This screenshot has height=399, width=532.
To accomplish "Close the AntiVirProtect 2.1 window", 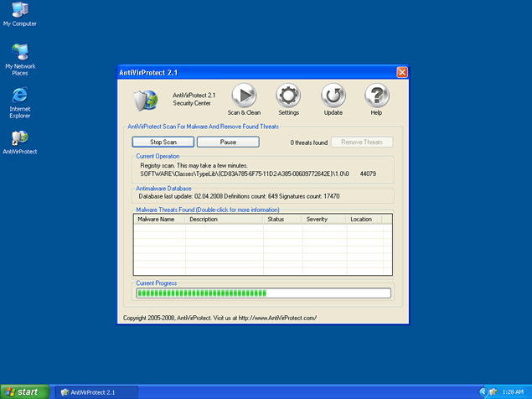I will click(x=401, y=72).
